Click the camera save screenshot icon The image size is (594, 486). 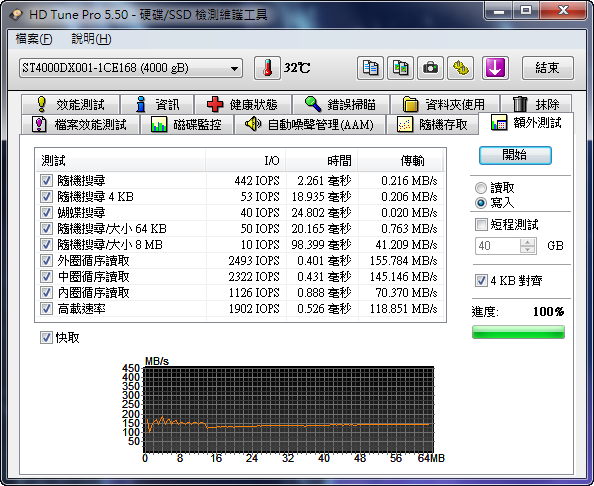(x=430, y=68)
